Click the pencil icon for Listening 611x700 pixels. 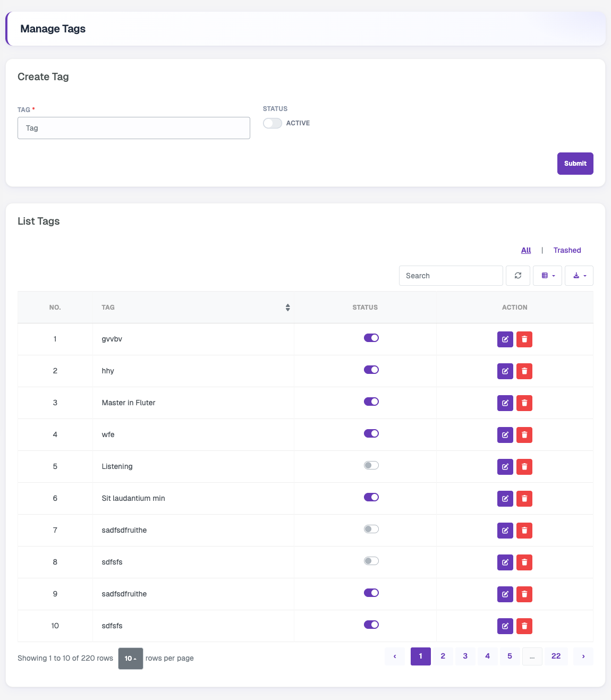point(505,467)
